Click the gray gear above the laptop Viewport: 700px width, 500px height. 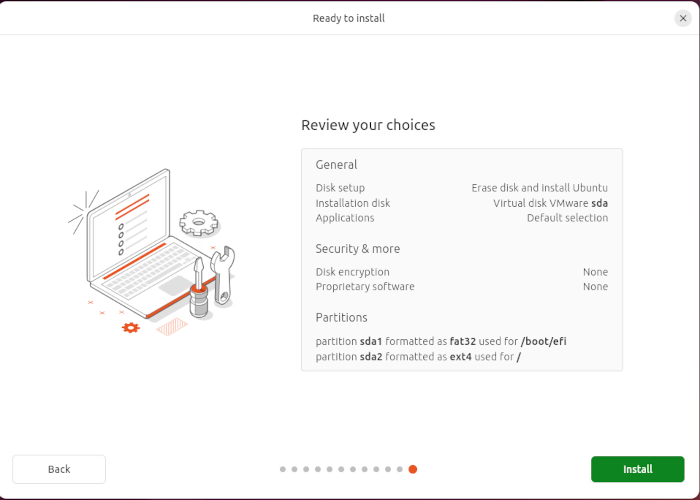point(199,221)
